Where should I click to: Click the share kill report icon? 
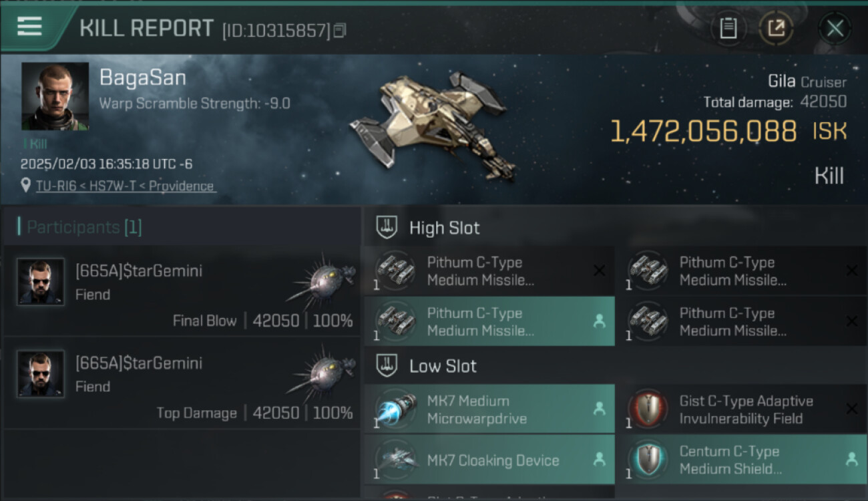tap(776, 29)
